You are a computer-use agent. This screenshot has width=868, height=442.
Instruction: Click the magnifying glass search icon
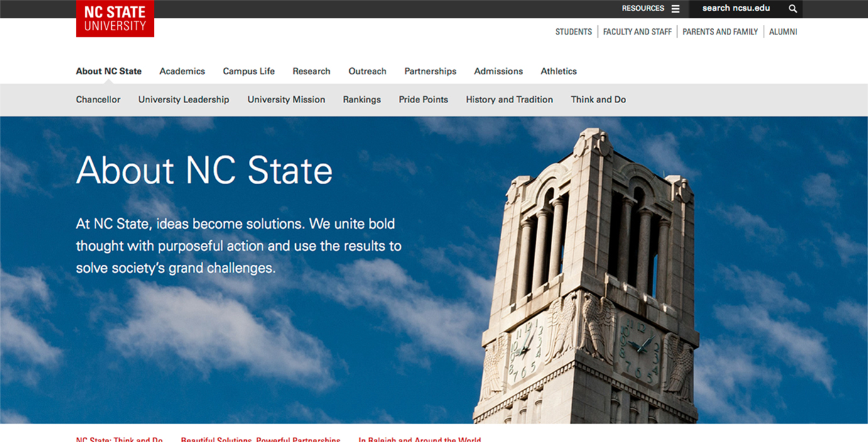(793, 9)
